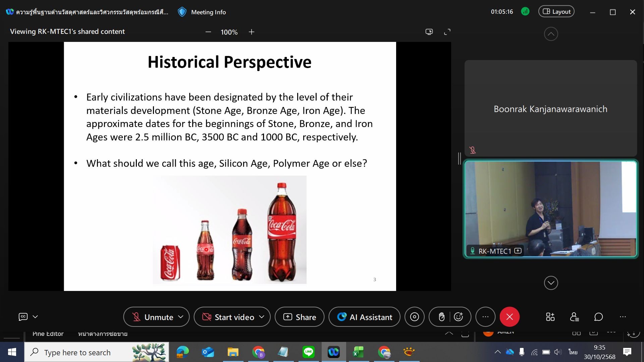Raise hand with the hand icon
Screen dimensions: 644x362
(441, 317)
